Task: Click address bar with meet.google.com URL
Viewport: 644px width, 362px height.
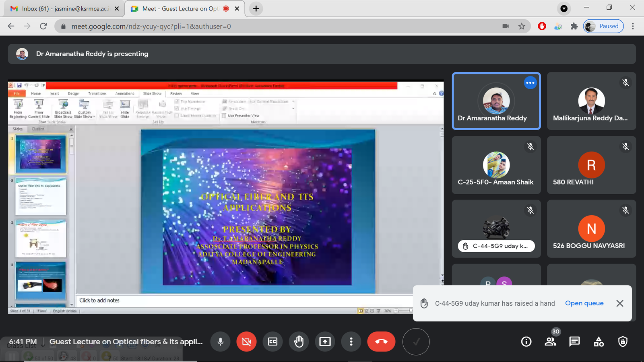Action: tap(282, 26)
